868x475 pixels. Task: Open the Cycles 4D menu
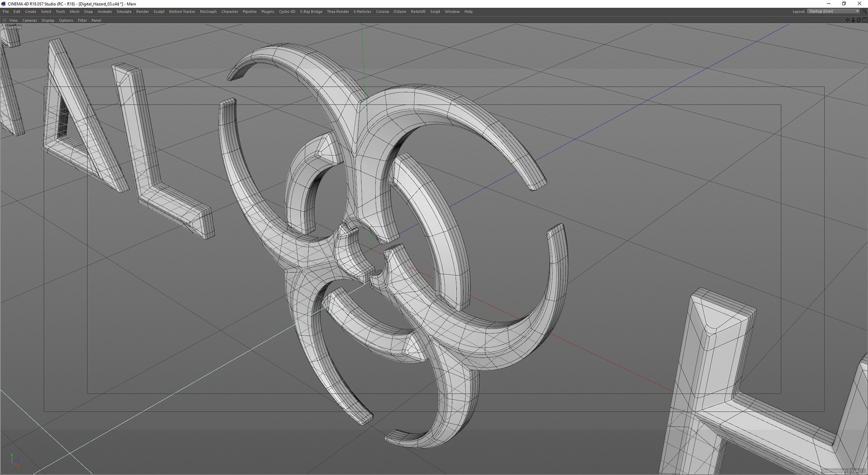[x=287, y=12]
